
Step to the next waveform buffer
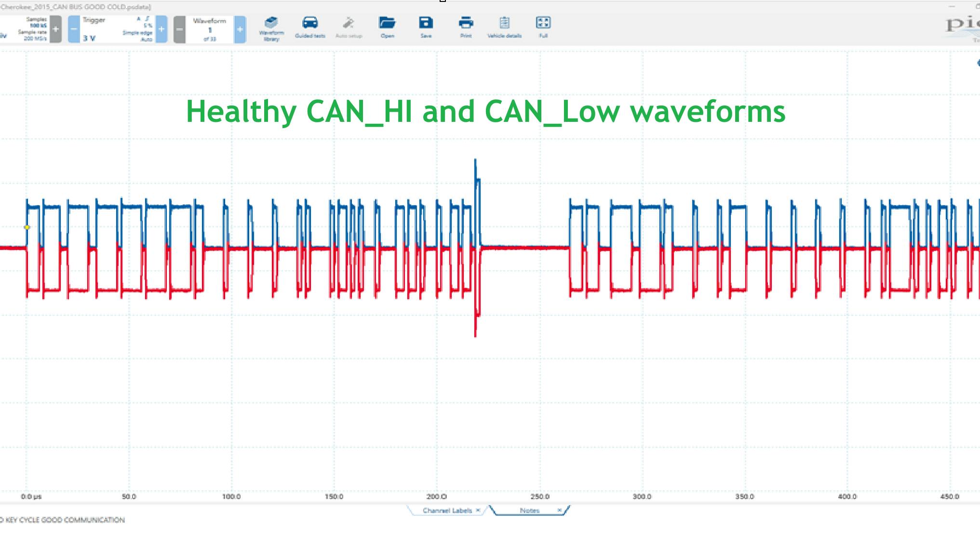pos(239,28)
